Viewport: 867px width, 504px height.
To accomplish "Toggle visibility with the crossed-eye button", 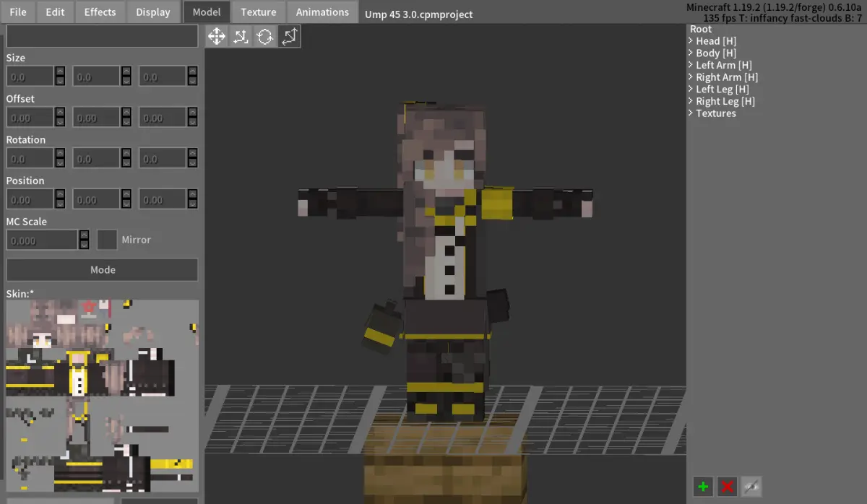I will 752,486.
